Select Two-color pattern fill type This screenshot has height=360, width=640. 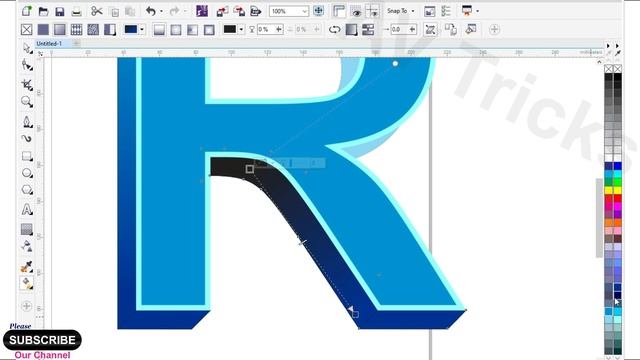[x=110, y=29]
